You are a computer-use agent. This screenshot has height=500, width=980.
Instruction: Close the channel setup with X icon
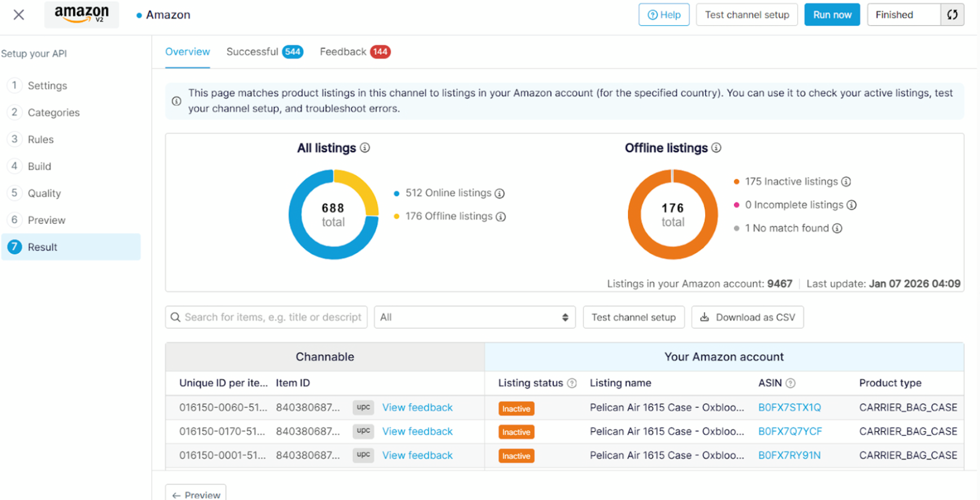coord(19,15)
